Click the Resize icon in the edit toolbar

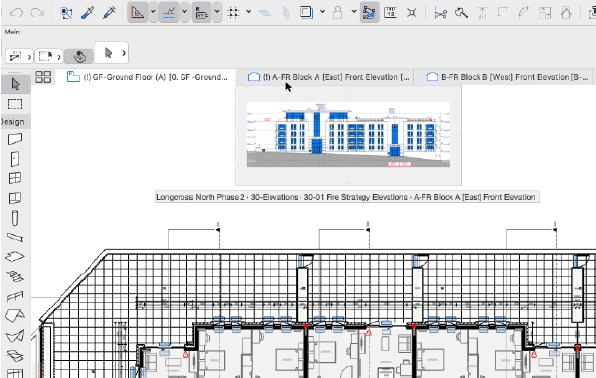tap(545, 13)
